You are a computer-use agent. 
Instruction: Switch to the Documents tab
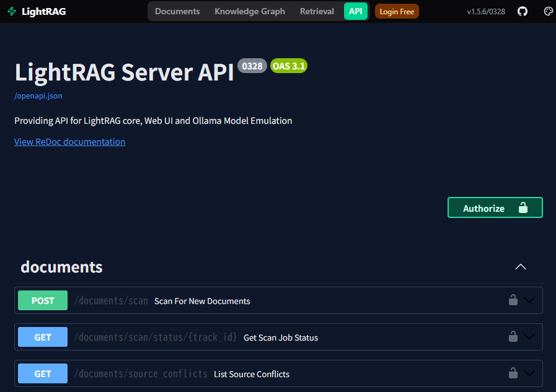coord(177,11)
